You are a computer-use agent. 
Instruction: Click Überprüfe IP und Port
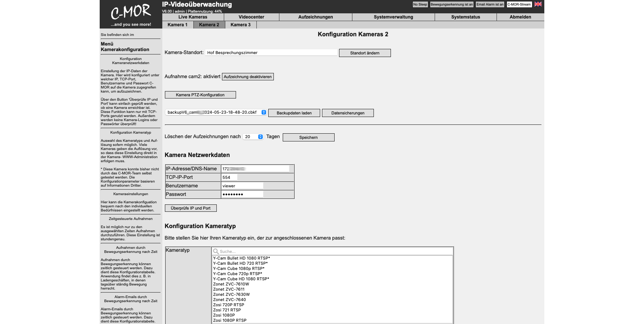click(x=190, y=208)
